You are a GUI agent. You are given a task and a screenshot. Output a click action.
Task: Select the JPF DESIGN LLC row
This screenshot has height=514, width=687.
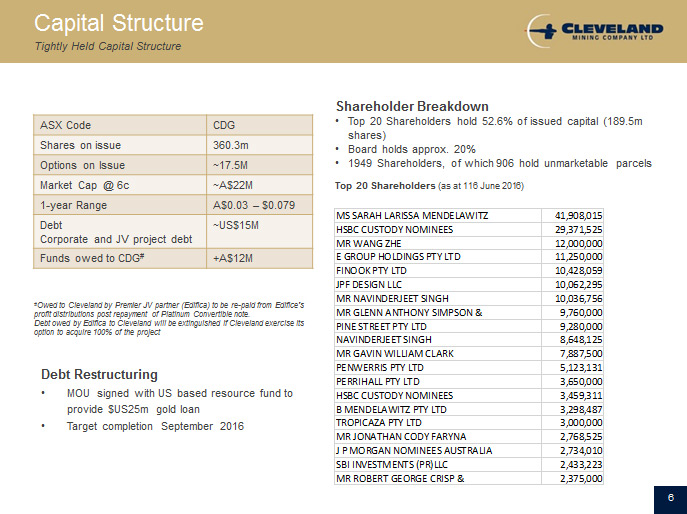click(x=469, y=284)
